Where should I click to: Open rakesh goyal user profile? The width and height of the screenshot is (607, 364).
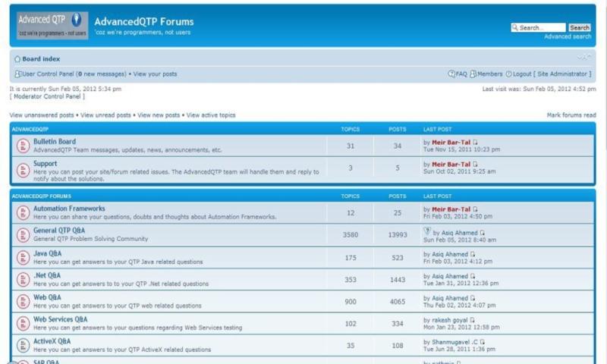(x=450, y=320)
